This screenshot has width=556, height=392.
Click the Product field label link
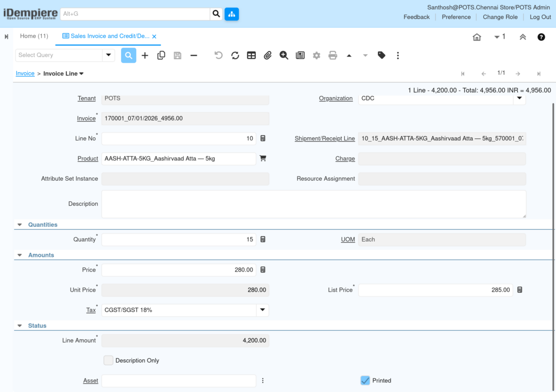87,159
